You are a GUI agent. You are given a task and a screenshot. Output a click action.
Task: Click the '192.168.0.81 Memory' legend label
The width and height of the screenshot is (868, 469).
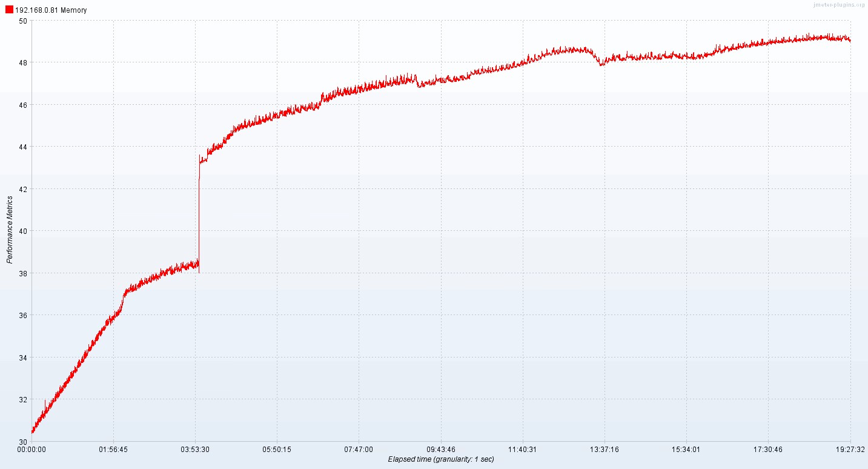51,10
